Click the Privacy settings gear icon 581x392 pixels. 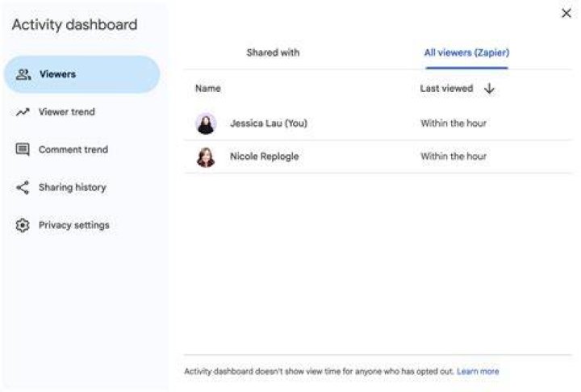(23, 225)
